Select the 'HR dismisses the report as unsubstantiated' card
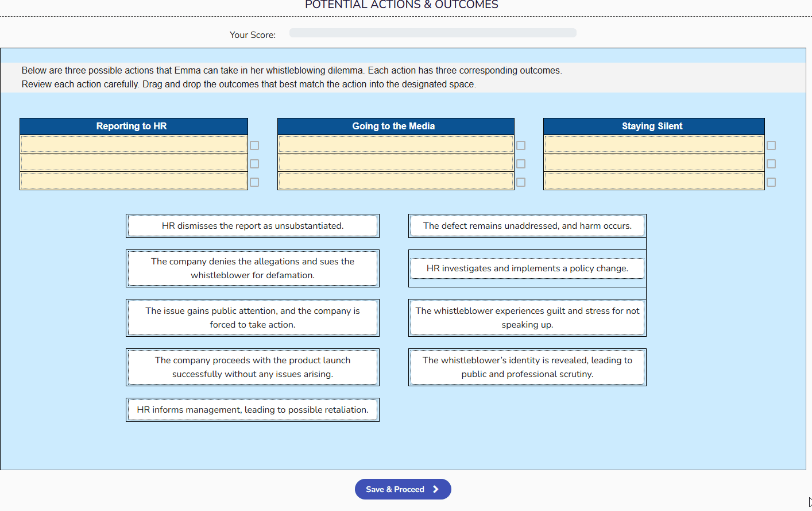This screenshot has width=812, height=511. tap(253, 225)
